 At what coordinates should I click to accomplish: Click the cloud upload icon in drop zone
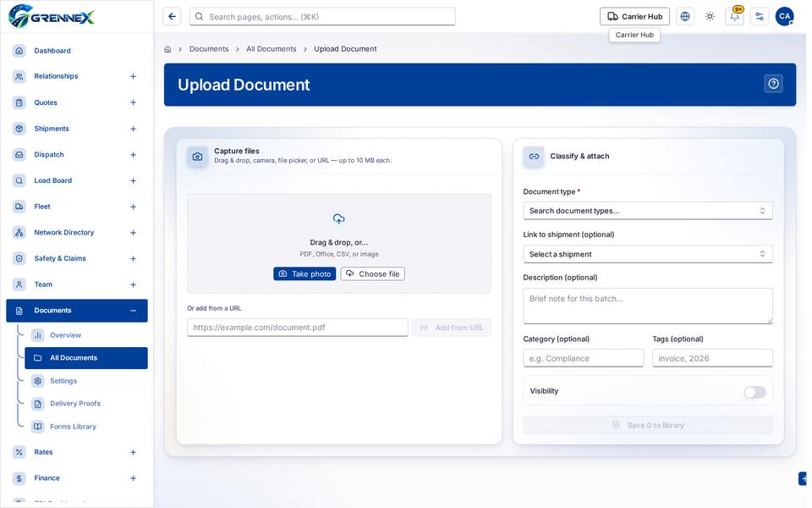pos(338,218)
